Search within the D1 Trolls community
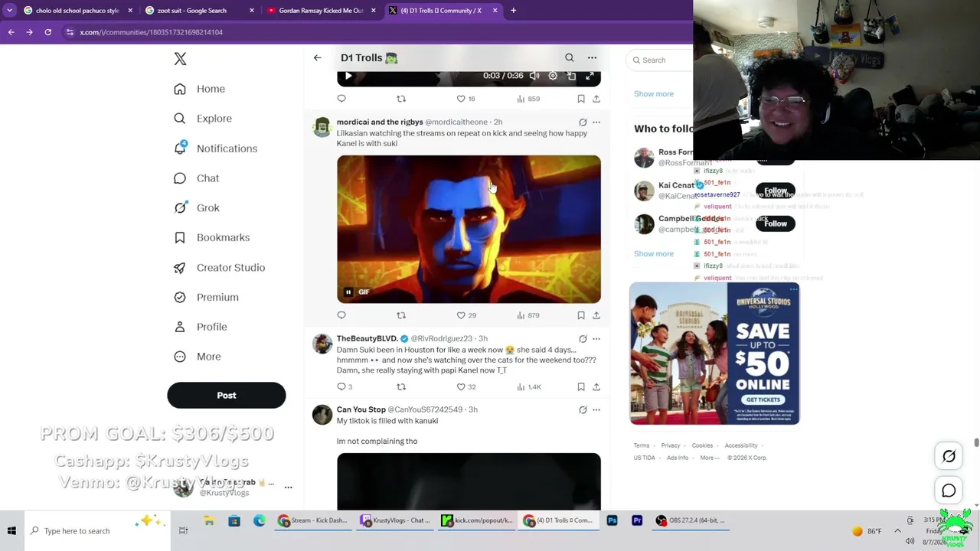 [569, 57]
